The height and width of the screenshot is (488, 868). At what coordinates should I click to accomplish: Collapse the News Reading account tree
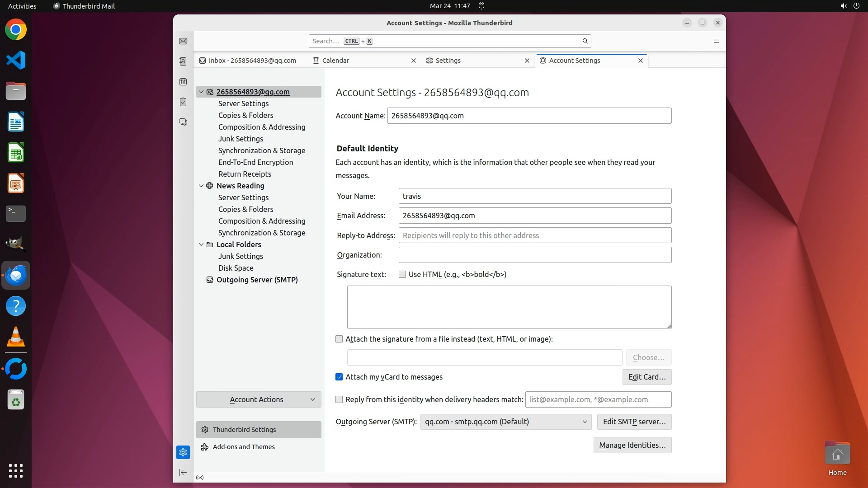pyautogui.click(x=201, y=186)
